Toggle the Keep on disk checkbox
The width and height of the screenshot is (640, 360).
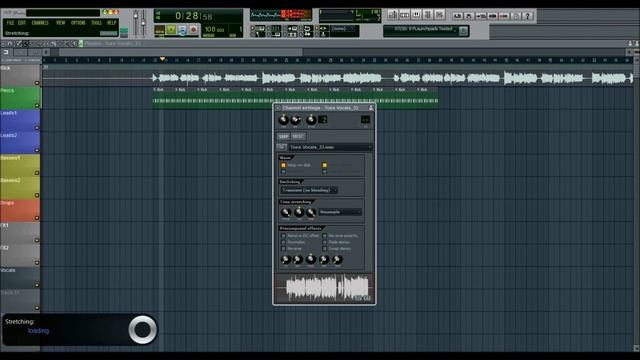[x=283, y=165]
